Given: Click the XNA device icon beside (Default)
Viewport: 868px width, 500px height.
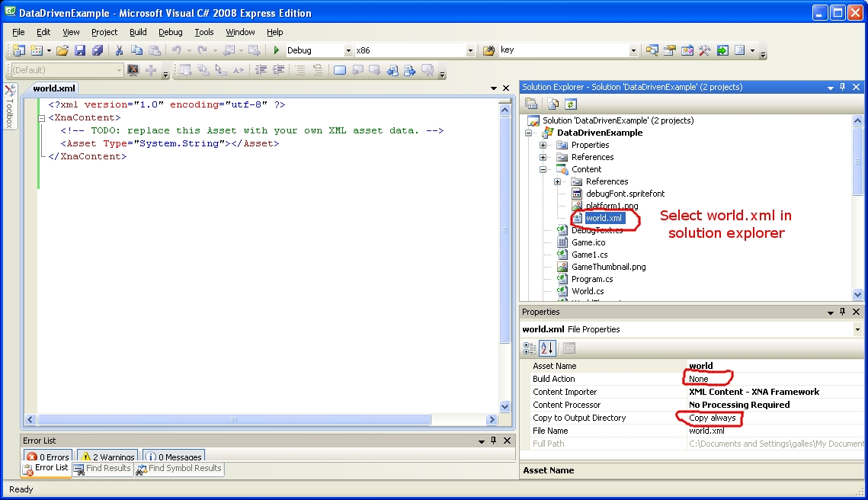Looking at the screenshot, I should click(133, 70).
